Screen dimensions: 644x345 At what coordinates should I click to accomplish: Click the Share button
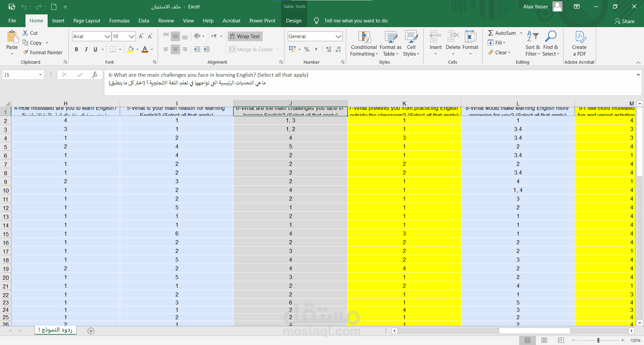click(625, 21)
